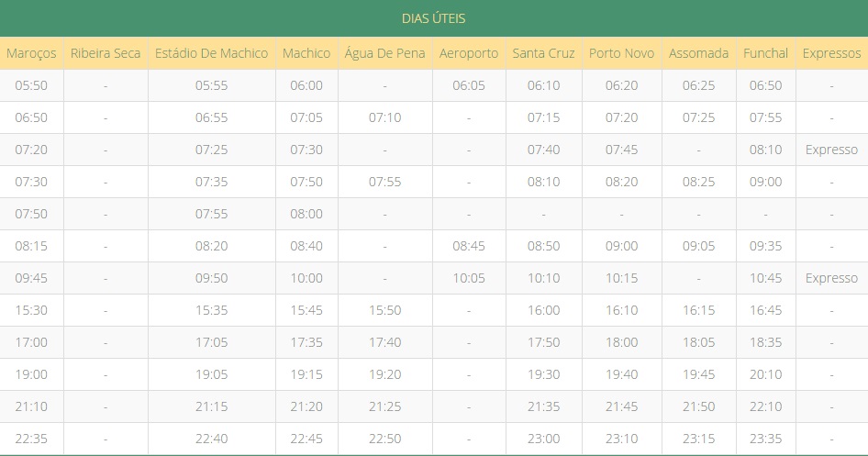Click the Funchal column header

click(x=766, y=53)
